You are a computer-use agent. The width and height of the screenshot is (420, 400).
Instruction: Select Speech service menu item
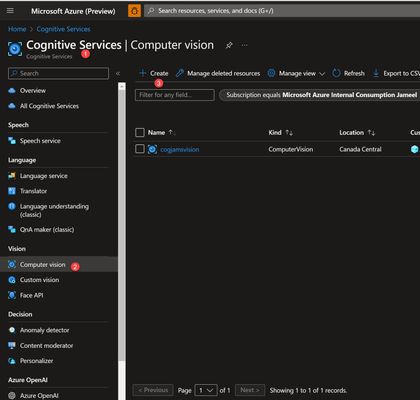(40, 141)
